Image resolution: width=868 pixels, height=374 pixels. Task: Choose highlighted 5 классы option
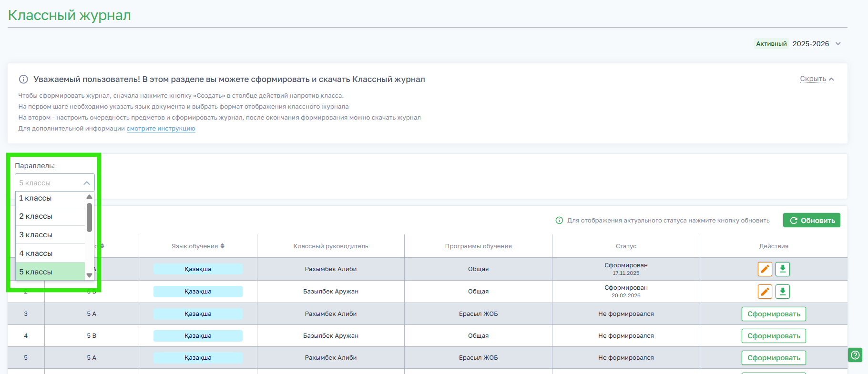point(51,272)
